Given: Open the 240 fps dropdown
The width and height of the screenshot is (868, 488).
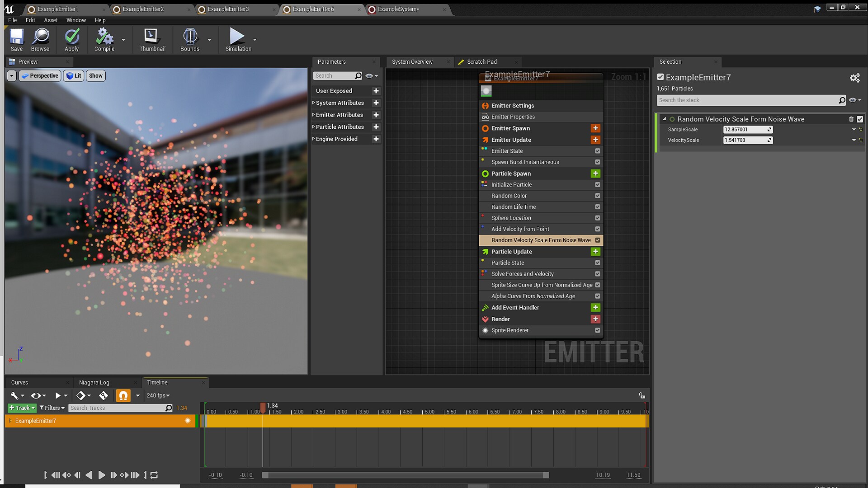Looking at the screenshot, I should pyautogui.click(x=158, y=395).
